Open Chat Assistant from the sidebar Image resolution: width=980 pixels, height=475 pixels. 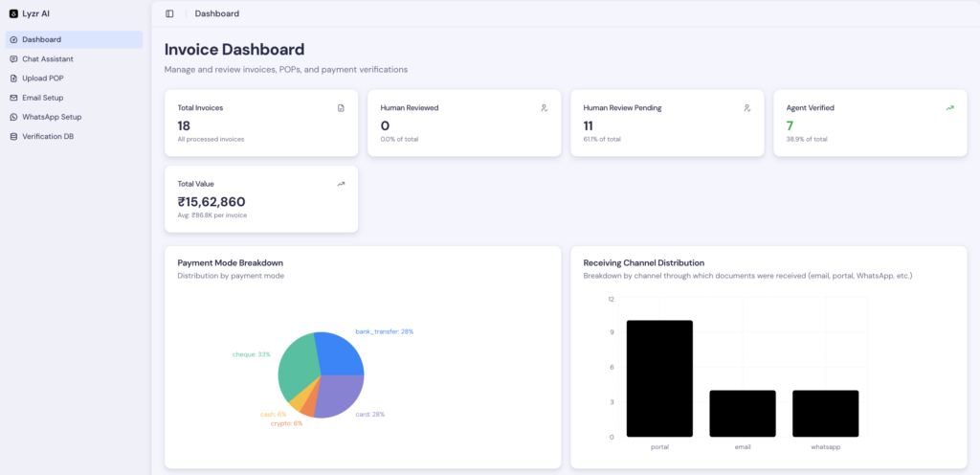point(48,59)
